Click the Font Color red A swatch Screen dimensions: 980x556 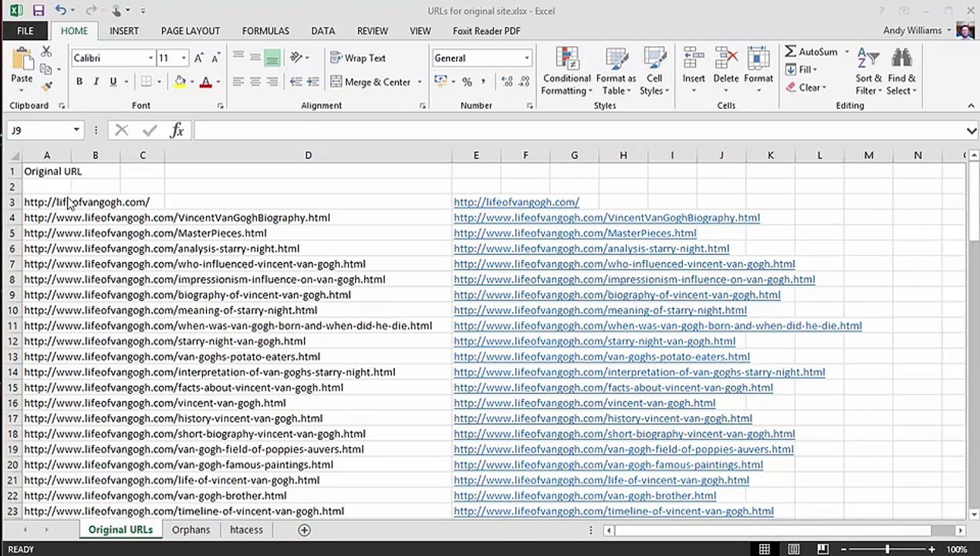(x=205, y=82)
